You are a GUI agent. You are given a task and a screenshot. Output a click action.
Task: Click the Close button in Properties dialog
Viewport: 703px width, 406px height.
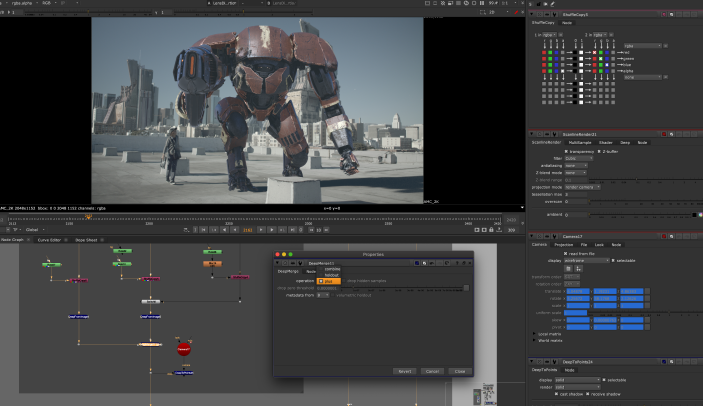tap(460, 371)
